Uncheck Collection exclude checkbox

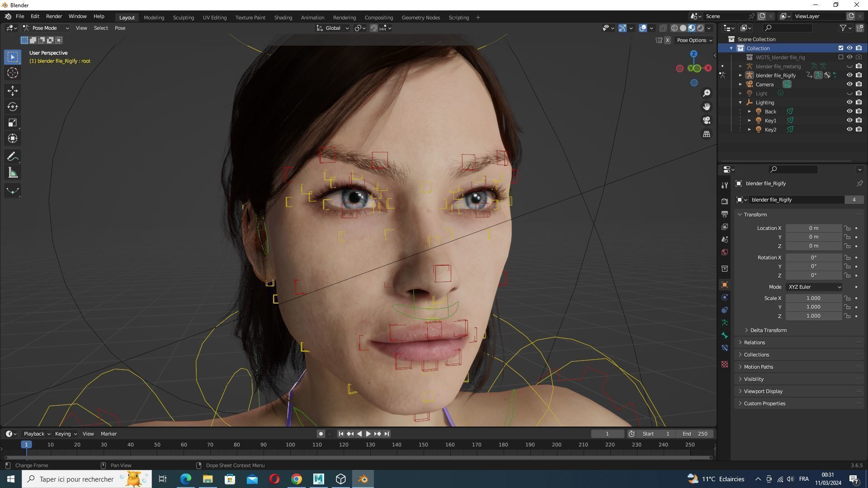pyautogui.click(x=841, y=48)
